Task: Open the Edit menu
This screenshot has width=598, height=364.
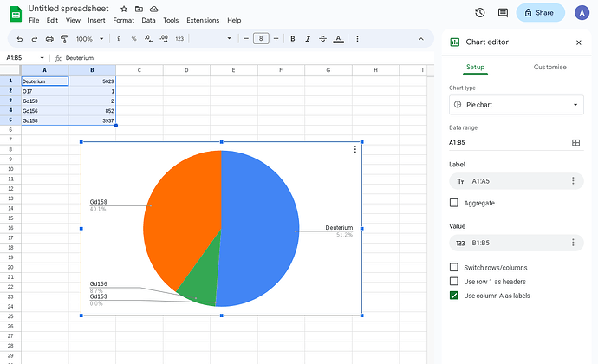Action: tap(52, 20)
